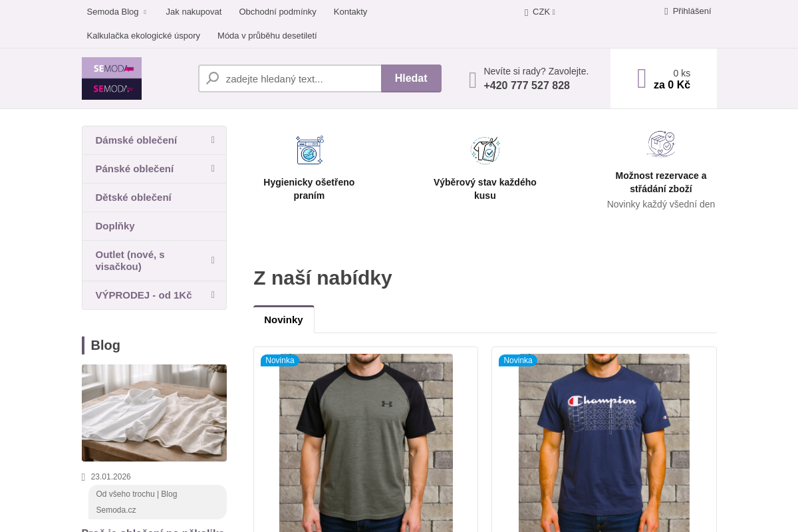Image resolution: width=798 pixels, height=532 pixels.
Task: Open the Champion t-shirt product image
Action: pyautogui.click(x=604, y=443)
